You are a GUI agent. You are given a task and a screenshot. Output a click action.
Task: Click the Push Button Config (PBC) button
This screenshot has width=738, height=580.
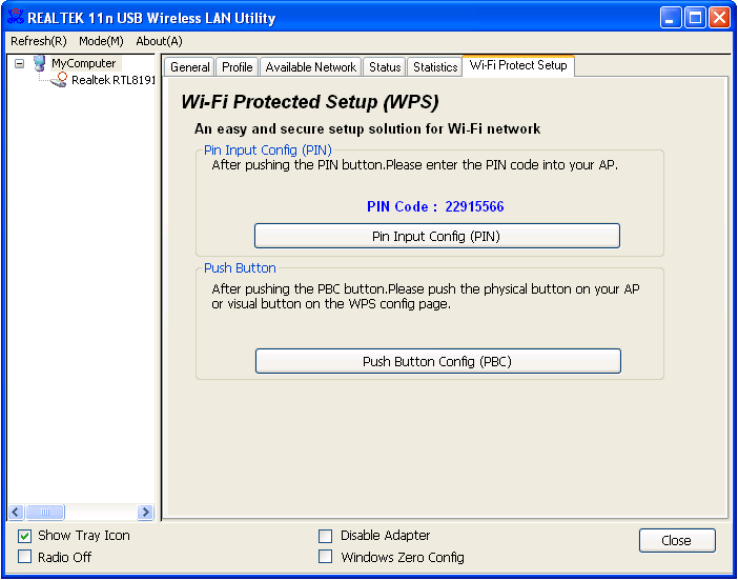[x=438, y=361]
